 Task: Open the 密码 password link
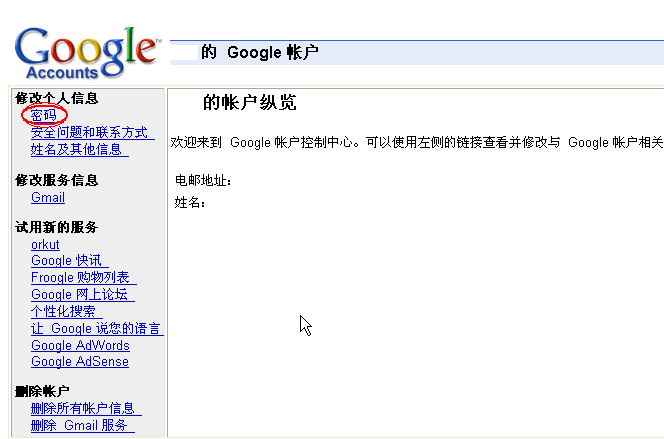[x=44, y=115]
